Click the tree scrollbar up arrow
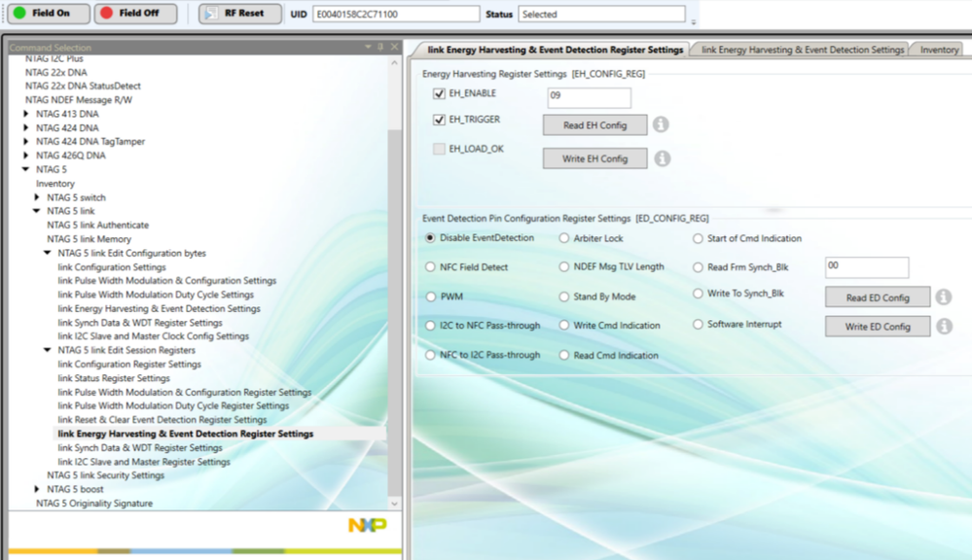The image size is (972, 560). (x=395, y=62)
